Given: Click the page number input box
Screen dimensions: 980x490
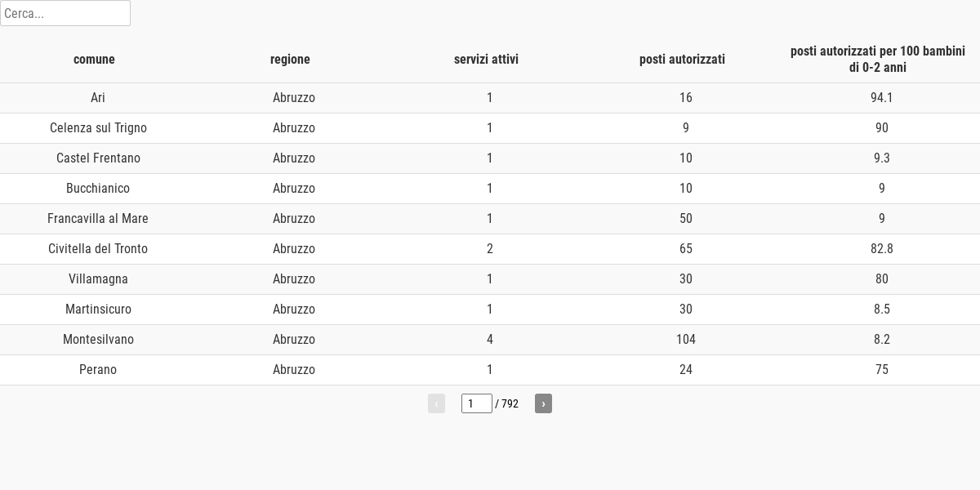Looking at the screenshot, I should click(x=477, y=403).
